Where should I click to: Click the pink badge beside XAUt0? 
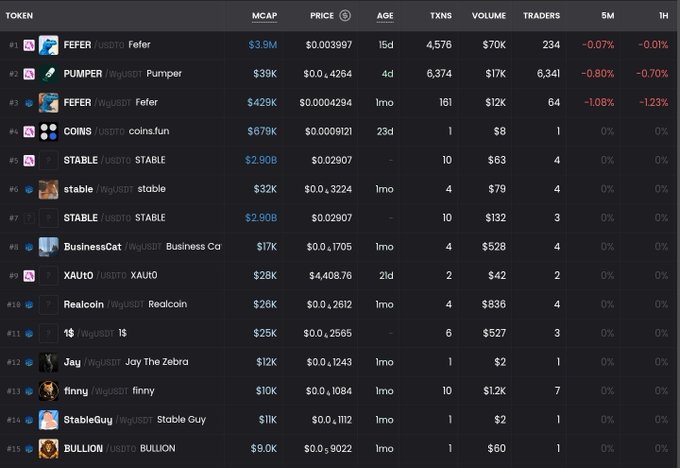pyautogui.click(x=29, y=276)
